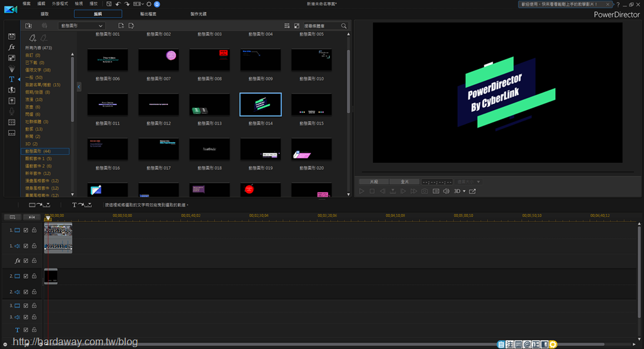Click the search magnifier icon
This screenshot has height=349, width=644.
pyautogui.click(x=344, y=25)
